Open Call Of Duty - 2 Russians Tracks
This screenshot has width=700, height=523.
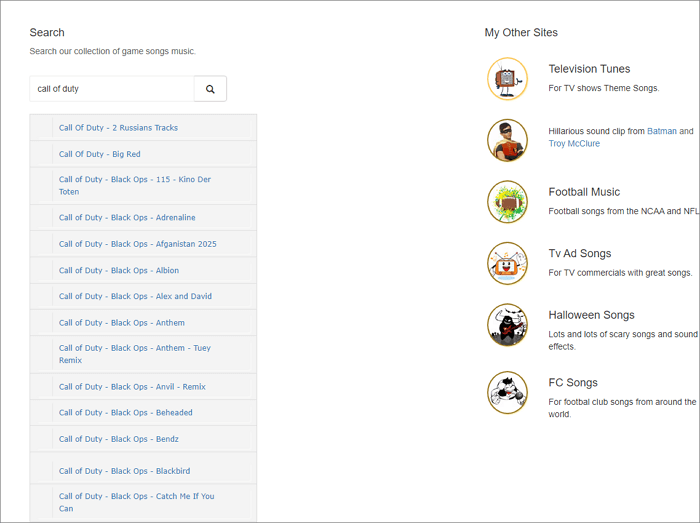point(118,128)
